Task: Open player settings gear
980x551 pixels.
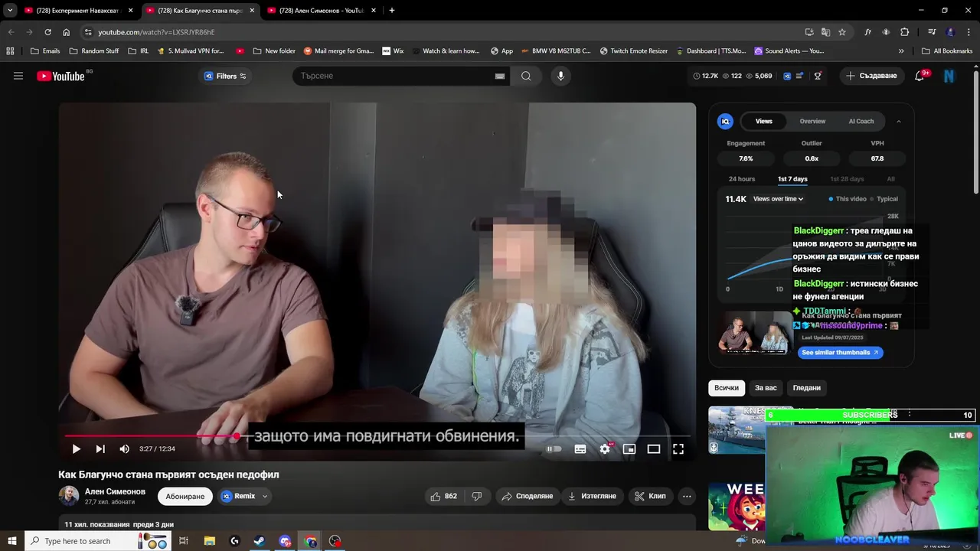Action: [x=605, y=449]
